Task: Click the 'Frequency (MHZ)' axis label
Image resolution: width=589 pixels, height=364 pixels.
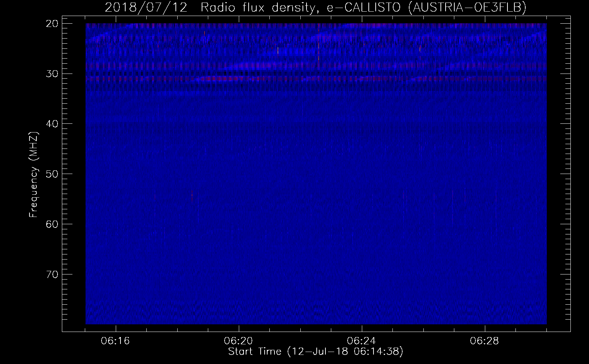Action: (x=33, y=175)
